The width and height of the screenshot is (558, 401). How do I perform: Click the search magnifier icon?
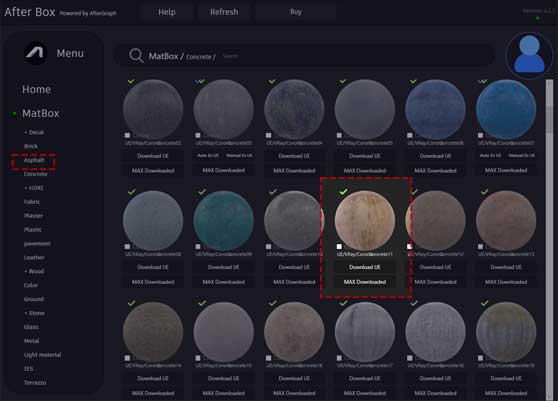136,56
